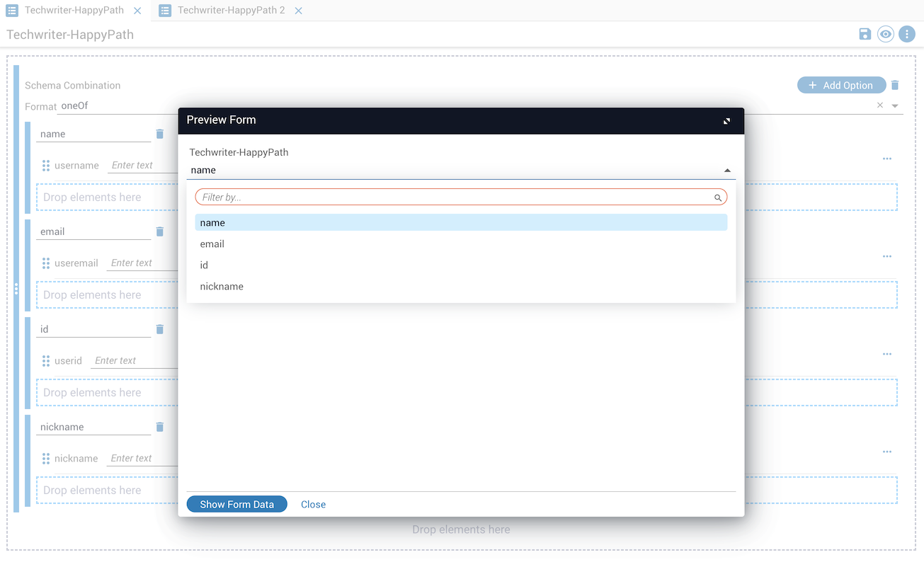
Task: Click trash icon next to nickname option
Action: coord(160,427)
